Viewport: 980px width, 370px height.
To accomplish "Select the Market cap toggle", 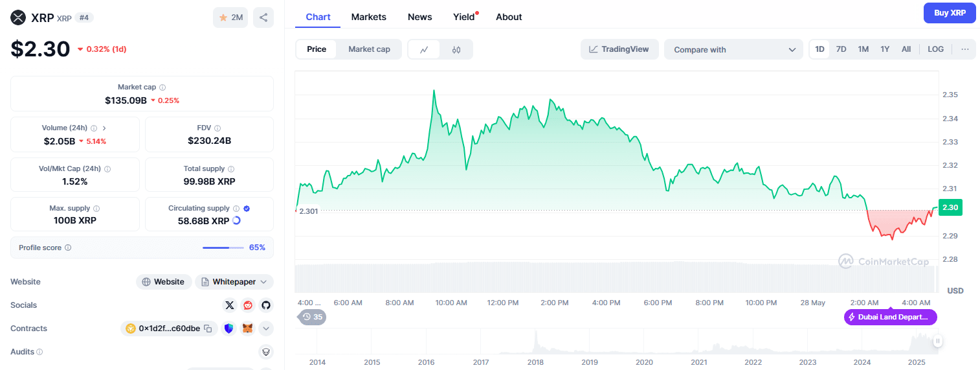I will 369,49.
